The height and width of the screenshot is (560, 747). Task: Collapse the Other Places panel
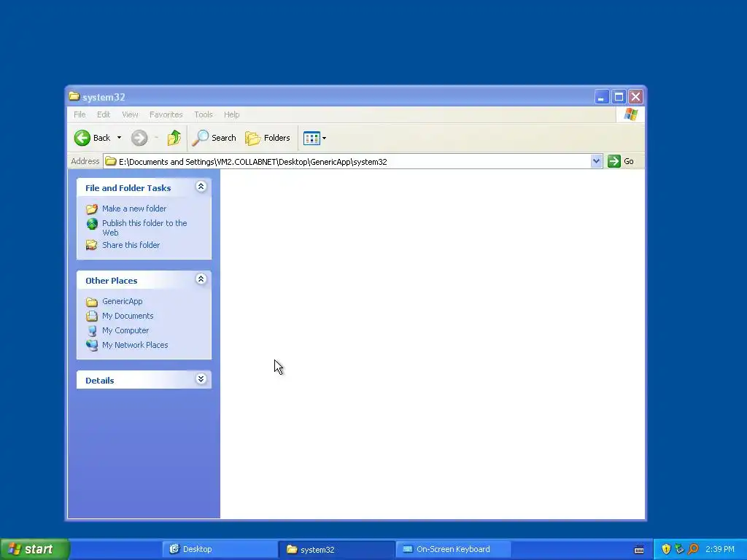(201, 279)
